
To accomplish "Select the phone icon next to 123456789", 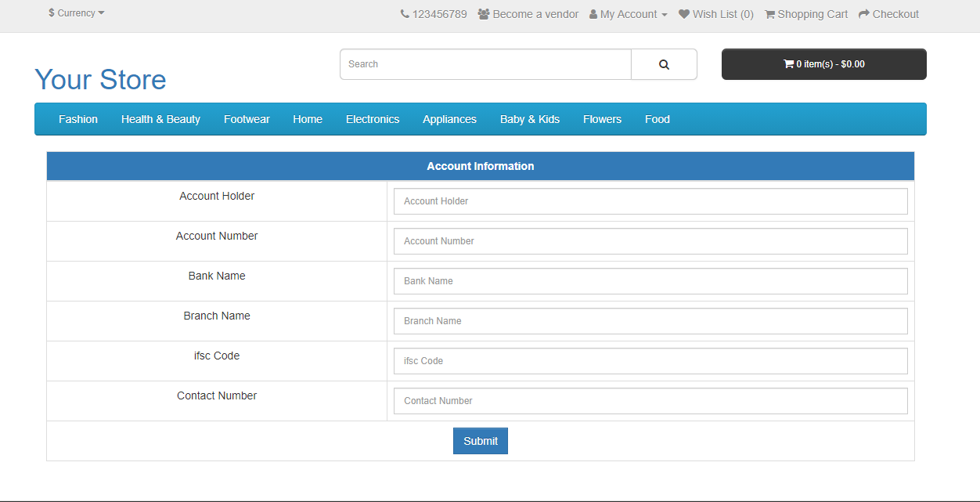I will (x=404, y=13).
